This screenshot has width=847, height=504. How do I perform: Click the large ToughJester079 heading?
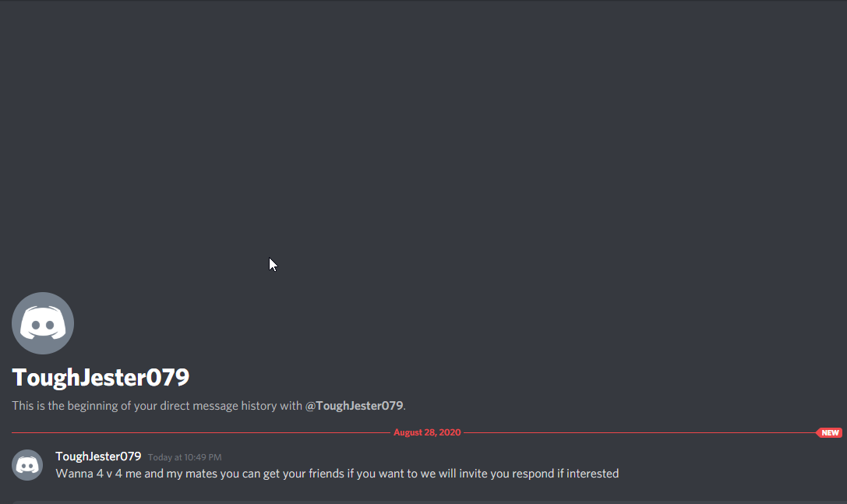pos(101,377)
